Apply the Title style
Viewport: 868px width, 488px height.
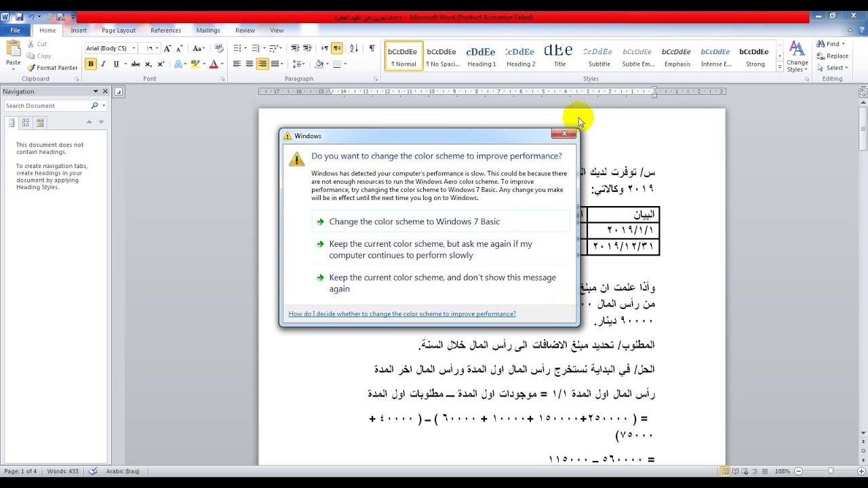pos(559,56)
